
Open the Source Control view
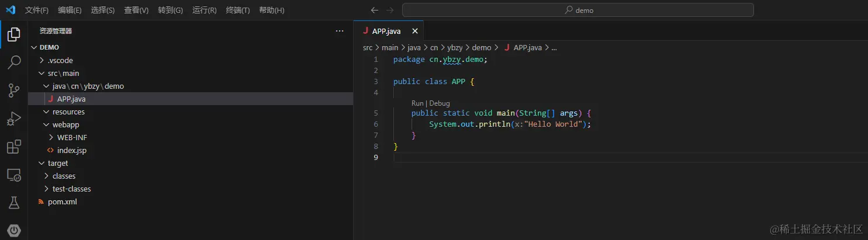(x=14, y=90)
